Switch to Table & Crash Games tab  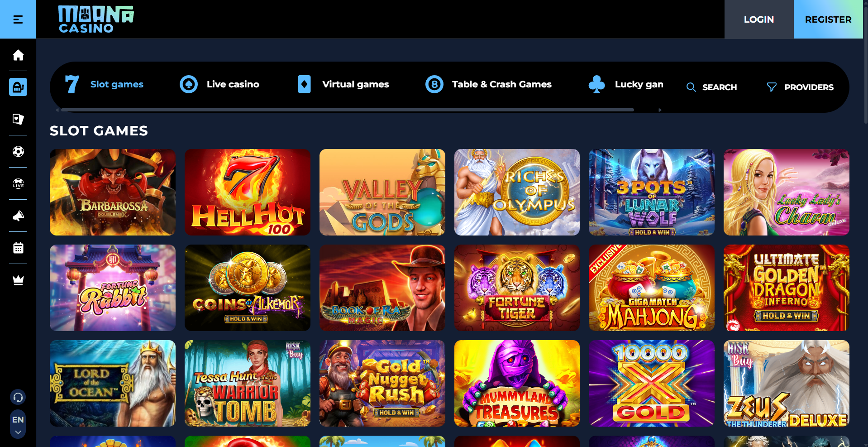(x=488, y=84)
